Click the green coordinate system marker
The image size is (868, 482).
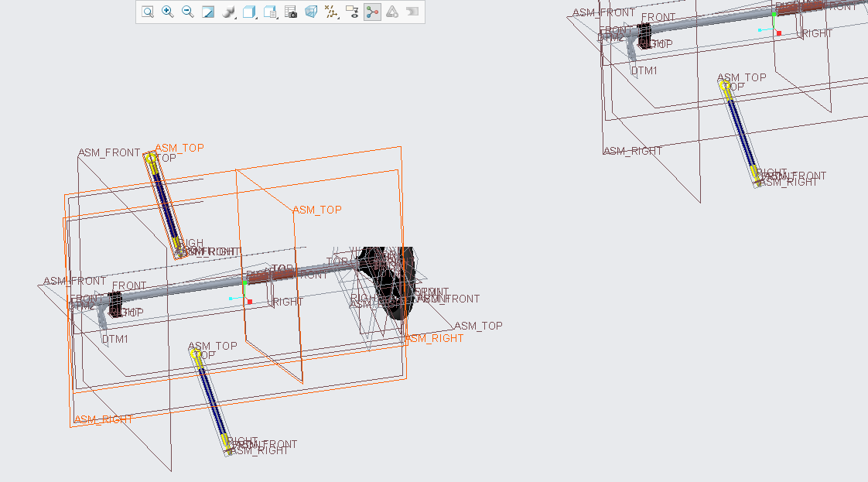pyautogui.click(x=246, y=284)
